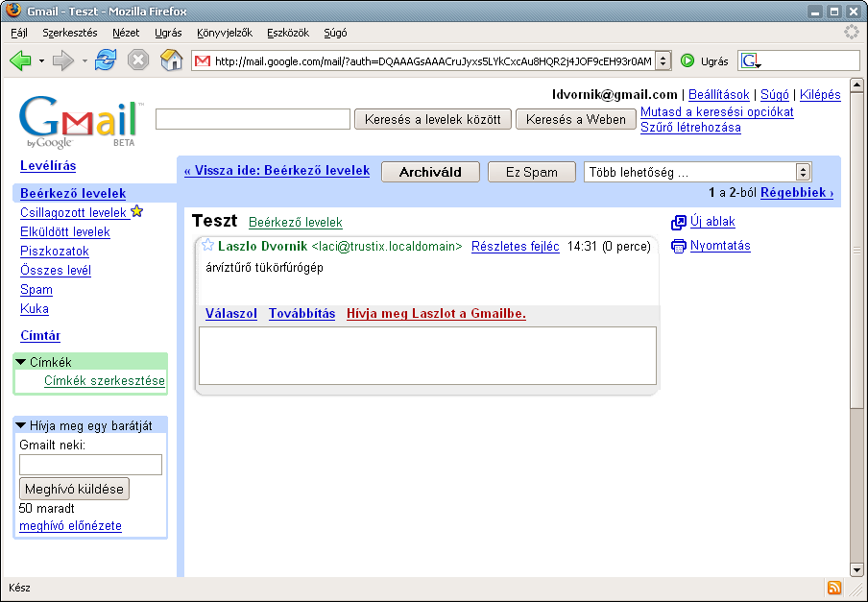The width and height of the screenshot is (868, 602).
Task: Open the Eszközök menu
Action: (x=288, y=33)
